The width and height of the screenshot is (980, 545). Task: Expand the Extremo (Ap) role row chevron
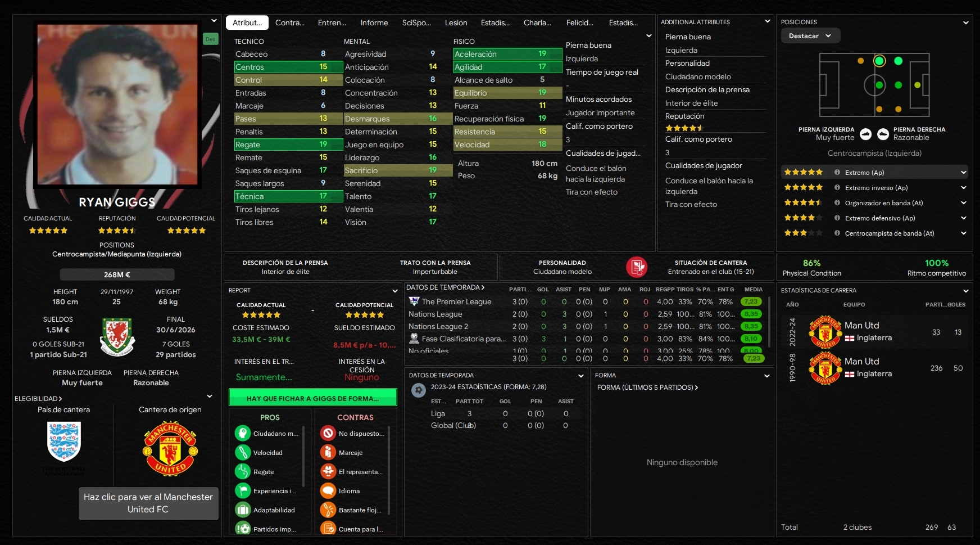click(x=964, y=173)
